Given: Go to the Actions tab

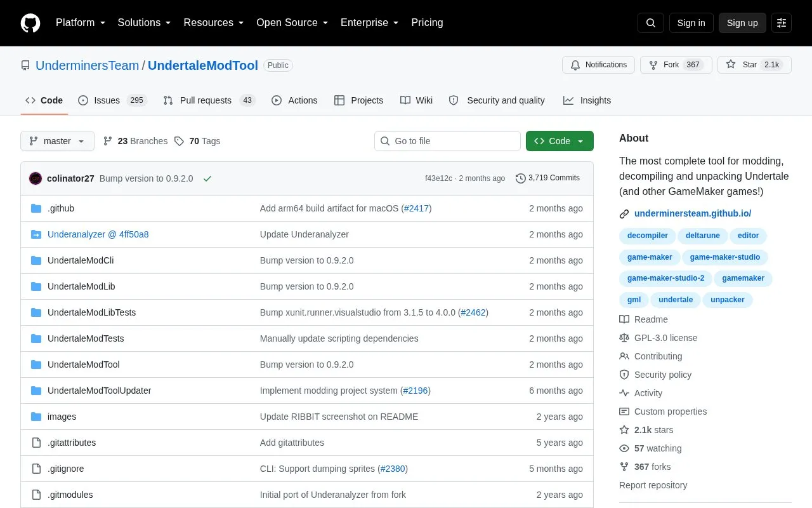Looking at the screenshot, I should [294, 100].
